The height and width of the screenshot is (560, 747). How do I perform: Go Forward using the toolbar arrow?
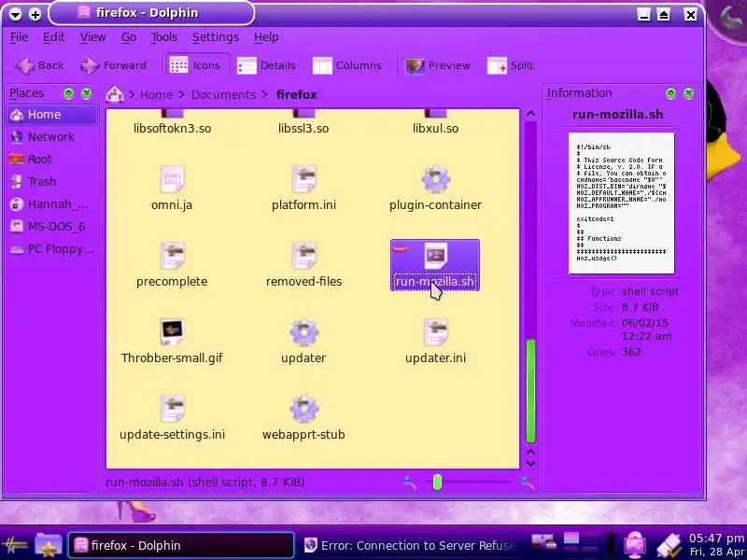coord(113,65)
